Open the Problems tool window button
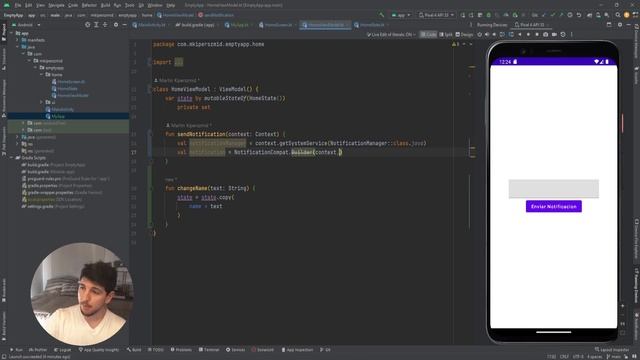 coord(181,350)
